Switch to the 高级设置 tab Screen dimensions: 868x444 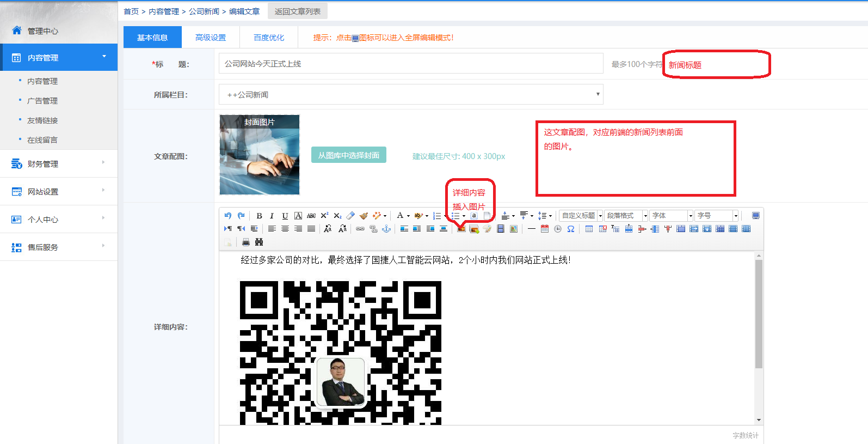pyautogui.click(x=211, y=38)
